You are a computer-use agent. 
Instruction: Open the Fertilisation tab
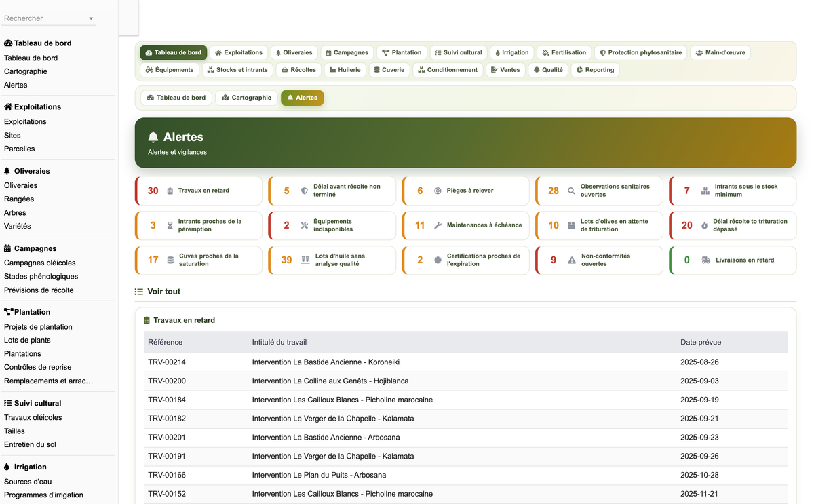tap(564, 52)
